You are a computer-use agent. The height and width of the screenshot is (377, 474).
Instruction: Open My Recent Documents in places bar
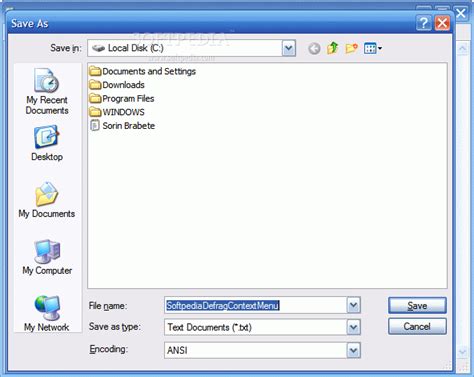pos(47,91)
